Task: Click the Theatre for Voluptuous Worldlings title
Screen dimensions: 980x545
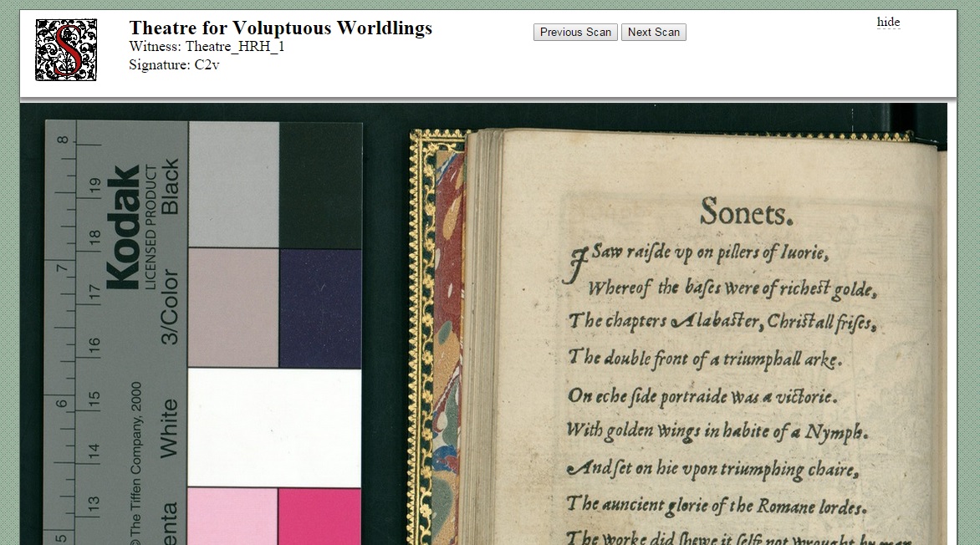Action: point(281,28)
